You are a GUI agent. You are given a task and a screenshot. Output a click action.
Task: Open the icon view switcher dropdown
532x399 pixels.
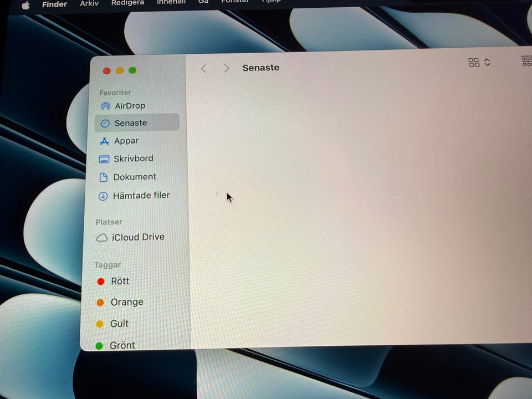(479, 62)
